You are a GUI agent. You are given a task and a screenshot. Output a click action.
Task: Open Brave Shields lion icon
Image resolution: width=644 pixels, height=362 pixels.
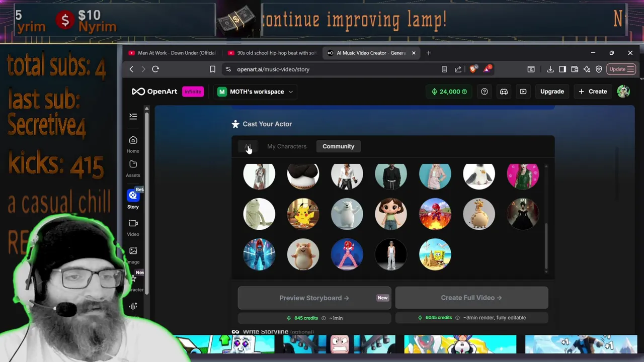pyautogui.click(x=472, y=69)
